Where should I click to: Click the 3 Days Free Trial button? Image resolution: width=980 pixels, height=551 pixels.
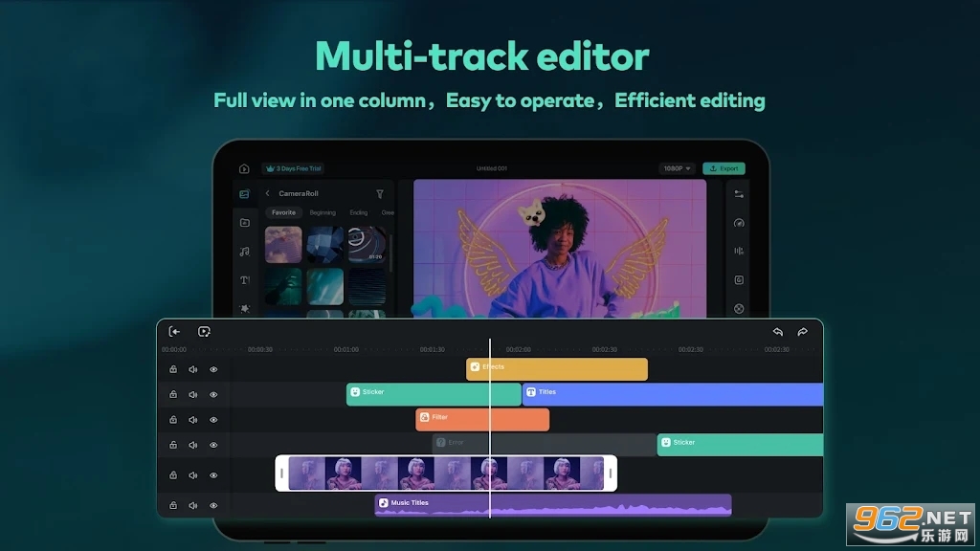pyautogui.click(x=293, y=168)
